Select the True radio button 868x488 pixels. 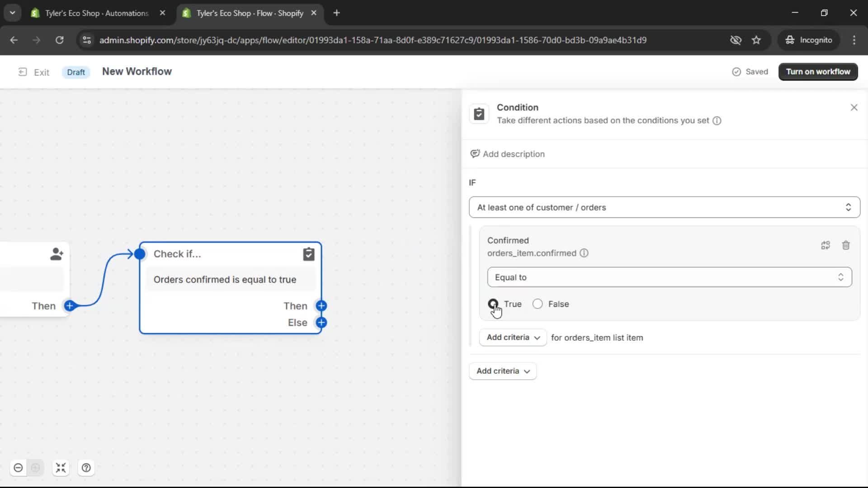click(x=494, y=304)
